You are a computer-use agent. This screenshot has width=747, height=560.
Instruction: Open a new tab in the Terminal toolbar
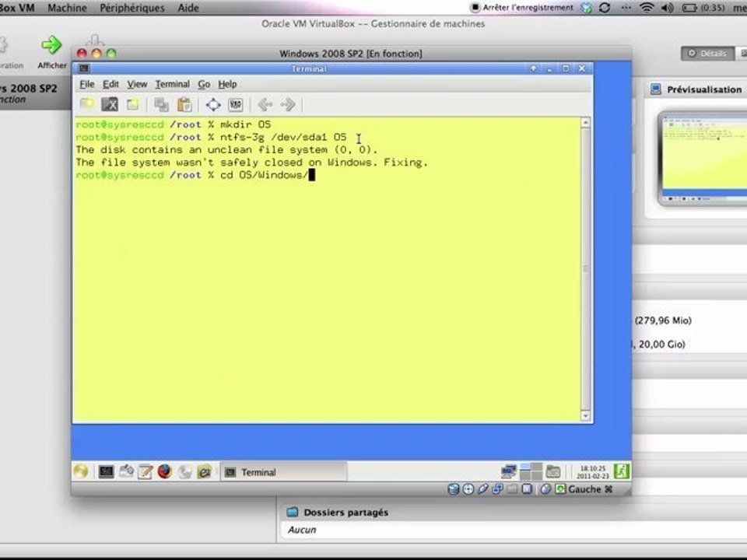pyautogui.click(x=86, y=104)
